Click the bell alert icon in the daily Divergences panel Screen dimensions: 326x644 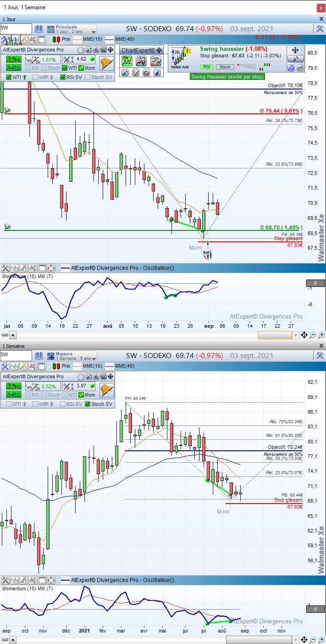(x=106, y=63)
